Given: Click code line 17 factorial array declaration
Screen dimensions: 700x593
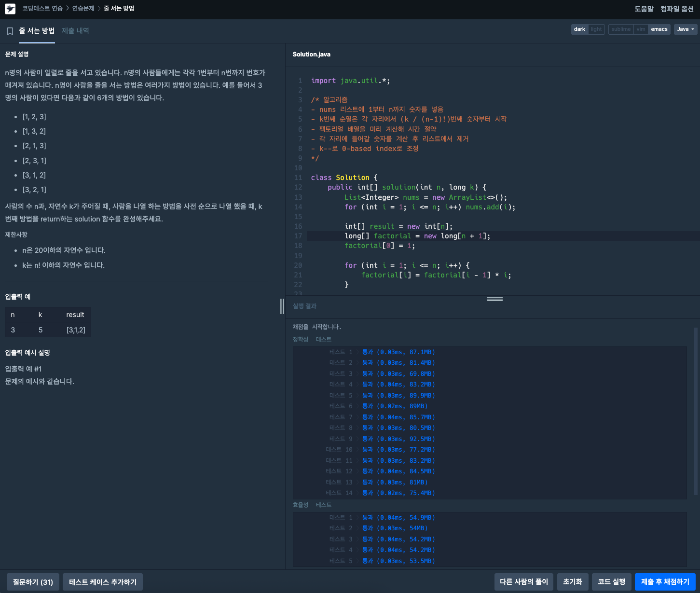Looking at the screenshot, I should point(417,236).
